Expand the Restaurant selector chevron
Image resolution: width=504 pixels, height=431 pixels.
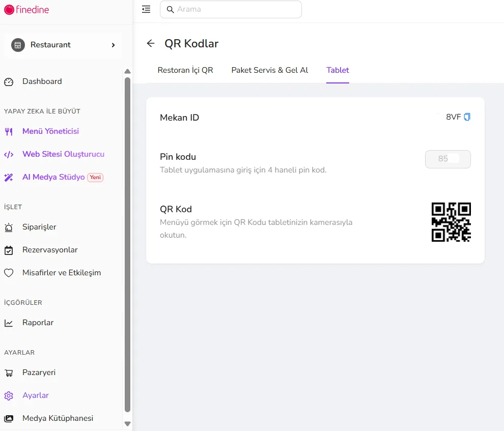point(113,45)
